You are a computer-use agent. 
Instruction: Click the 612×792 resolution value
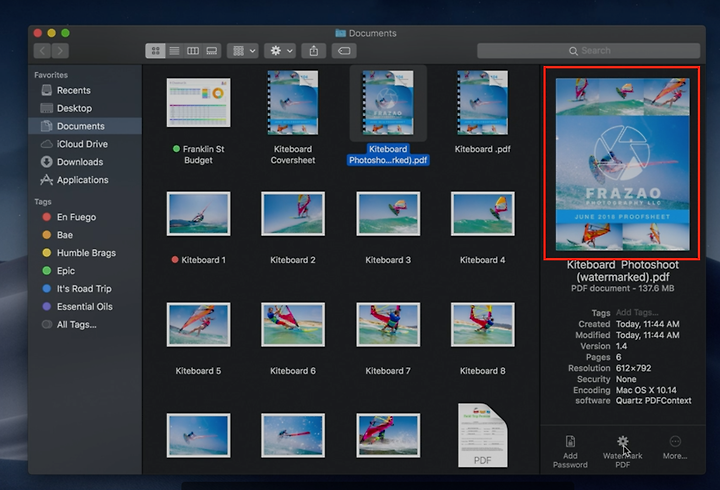coord(633,368)
